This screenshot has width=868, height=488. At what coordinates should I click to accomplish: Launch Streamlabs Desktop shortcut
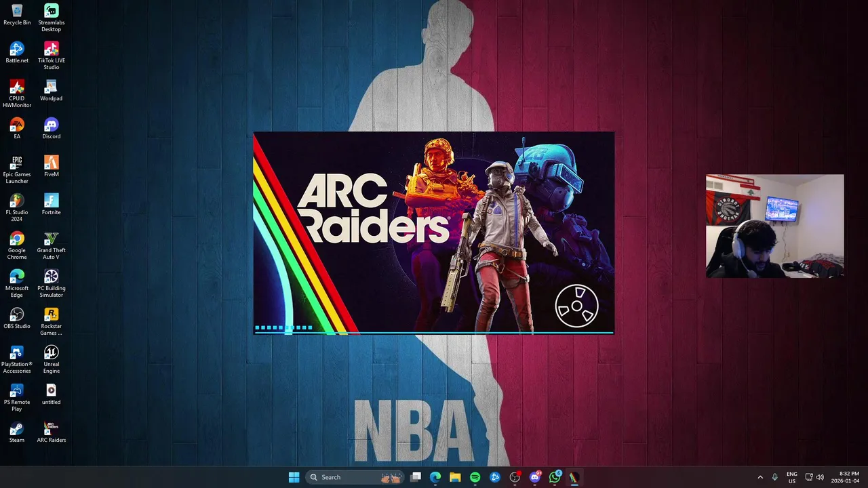(x=51, y=18)
